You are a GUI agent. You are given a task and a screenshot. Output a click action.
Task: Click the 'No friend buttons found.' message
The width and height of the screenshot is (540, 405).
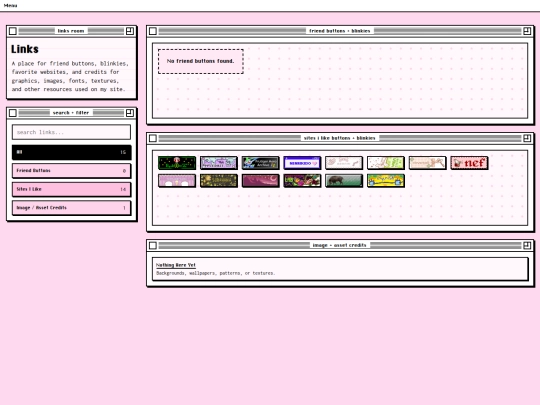[200, 61]
